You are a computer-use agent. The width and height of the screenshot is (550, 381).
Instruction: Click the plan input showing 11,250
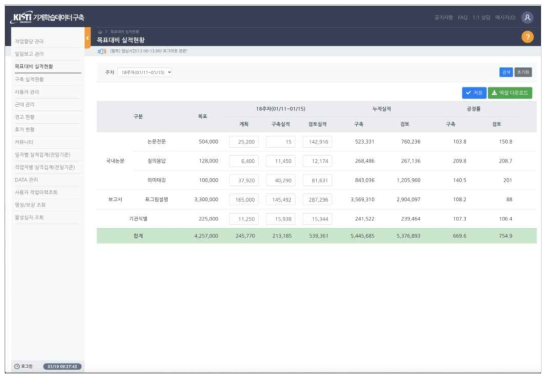pyautogui.click(x=244, y=219)
